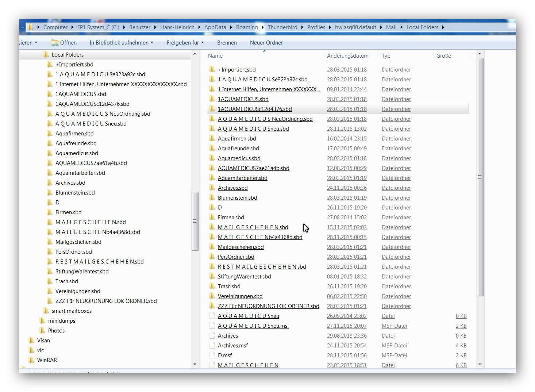535x392 pixels.
Task: Open Aquafreunde.sbd folder link in file list
Action: coord(238,148)
